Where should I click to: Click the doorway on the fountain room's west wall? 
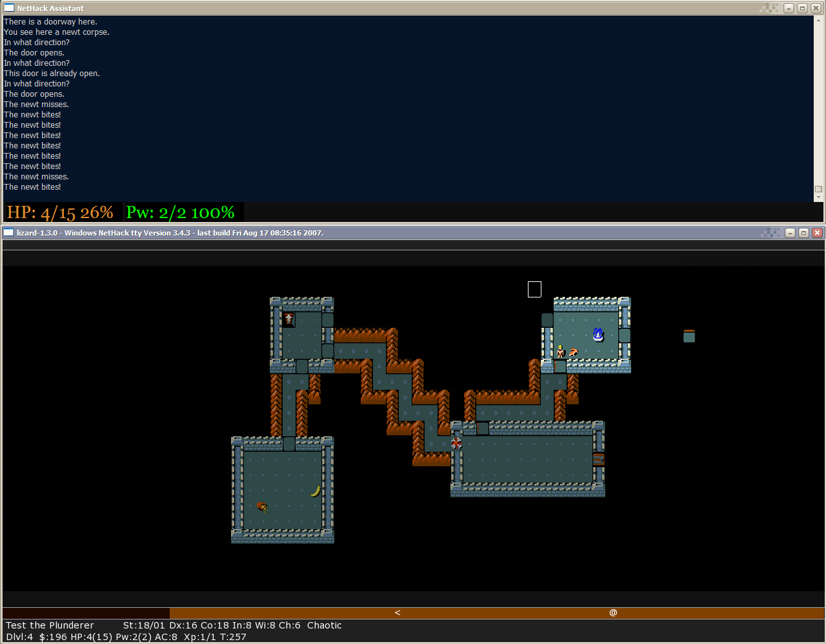[547, 320]
